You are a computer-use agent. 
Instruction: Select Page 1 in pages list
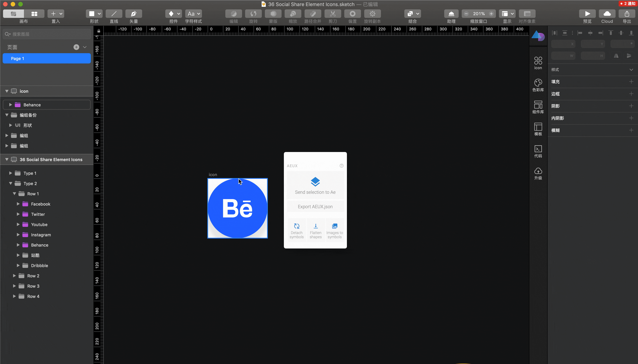[47, 58]
